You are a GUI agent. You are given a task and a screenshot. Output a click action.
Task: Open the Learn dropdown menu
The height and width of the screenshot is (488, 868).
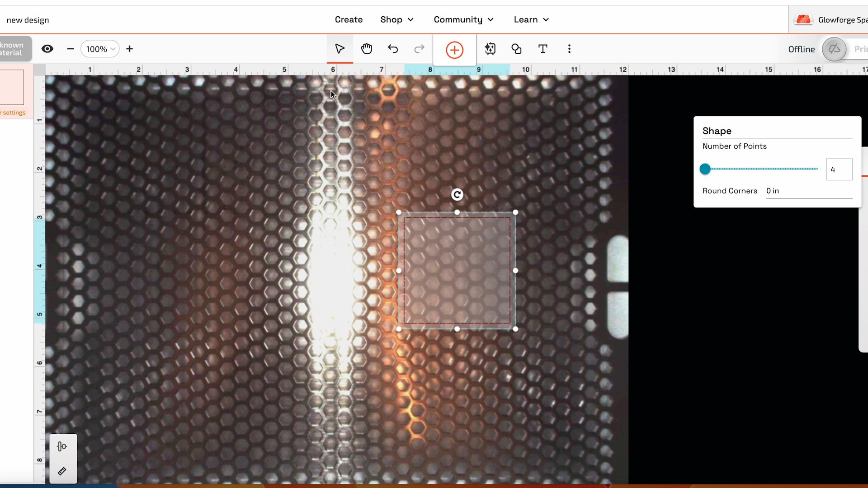531,19
